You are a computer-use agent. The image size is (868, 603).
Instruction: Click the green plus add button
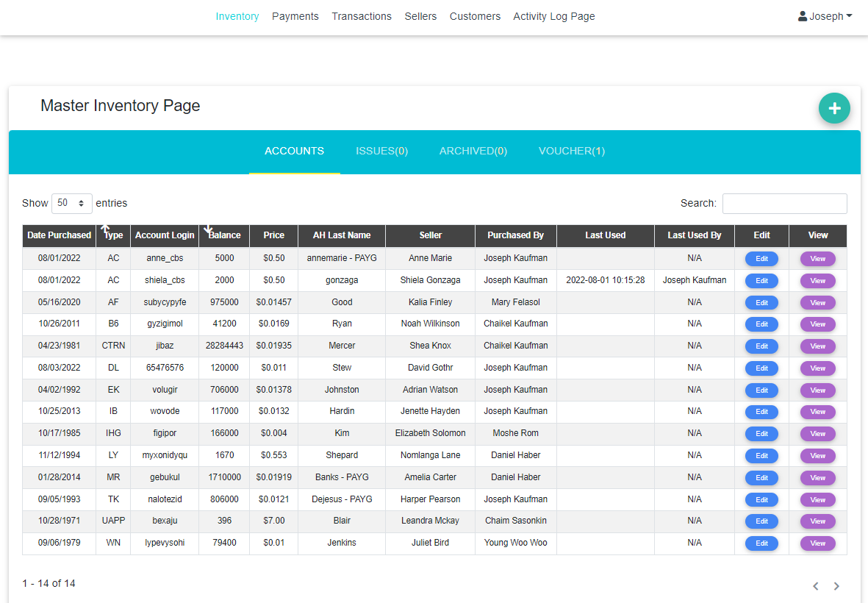tap(834, 109)
